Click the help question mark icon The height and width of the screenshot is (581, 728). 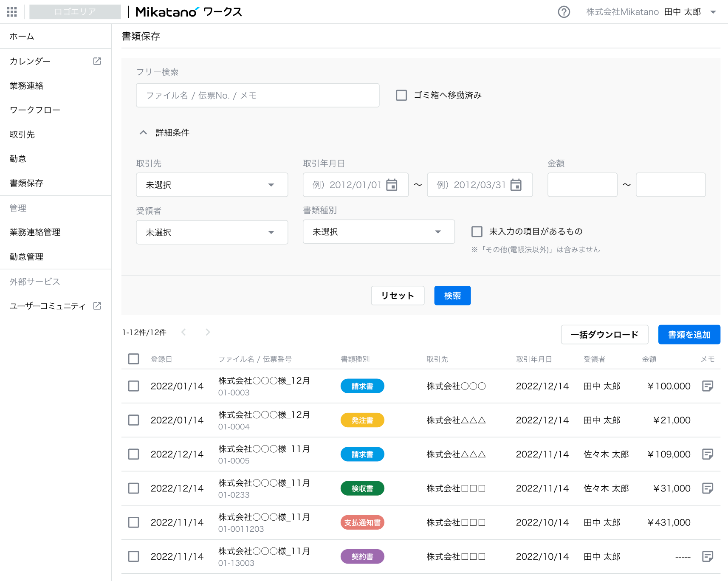click(x=564, y=12)
